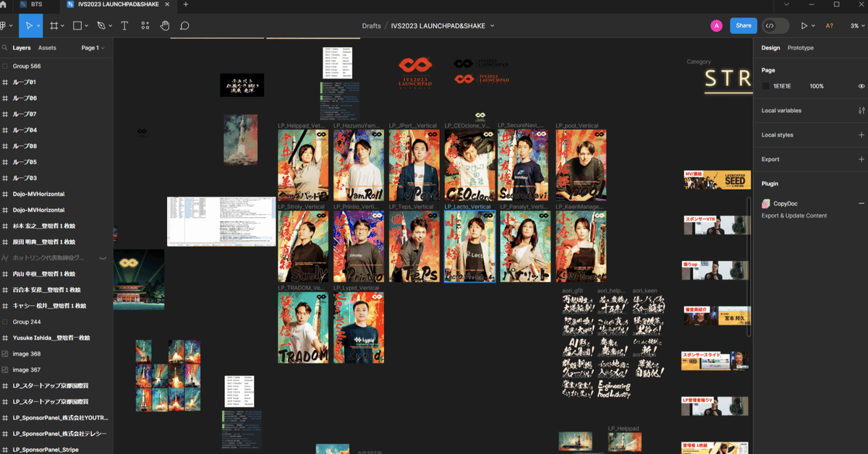This screenshot has width=868, height=454.
Task: Edit the 1E1E1E hex color field
Action: tap(783, 86)
